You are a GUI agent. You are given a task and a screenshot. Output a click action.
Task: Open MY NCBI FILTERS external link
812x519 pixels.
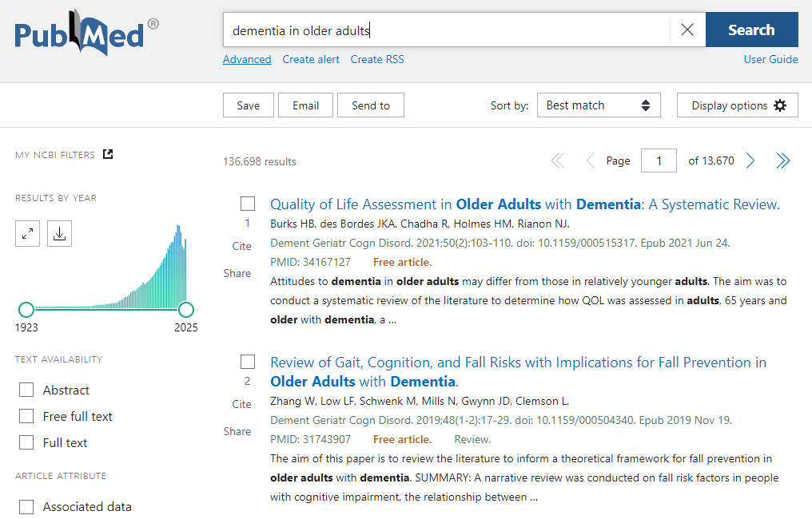coord(107,154)
